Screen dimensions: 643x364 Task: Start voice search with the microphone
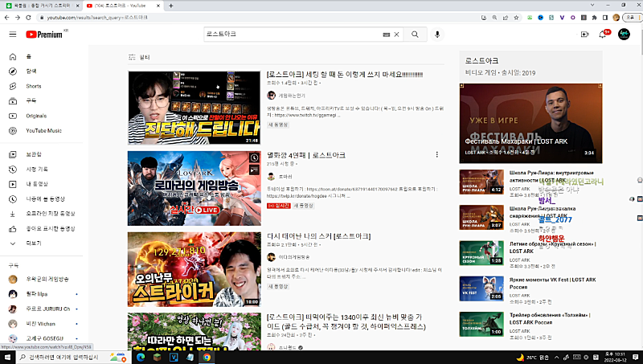coord(438,35)
